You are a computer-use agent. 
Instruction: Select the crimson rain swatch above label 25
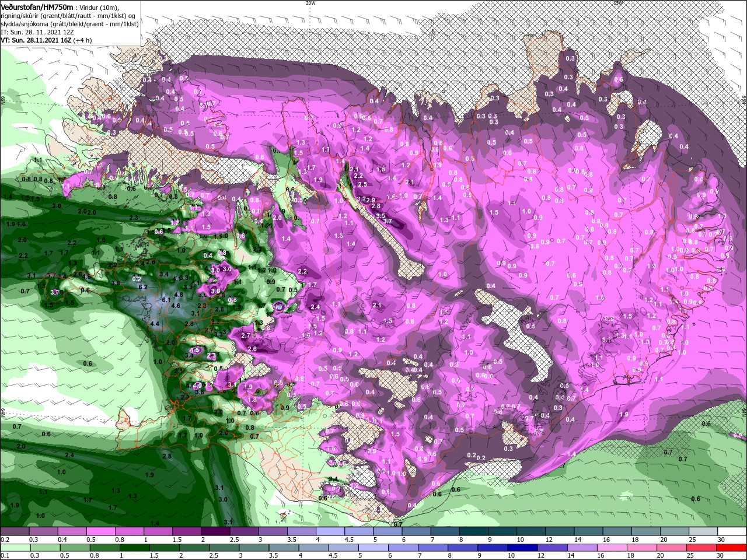(x=701, y=548)
